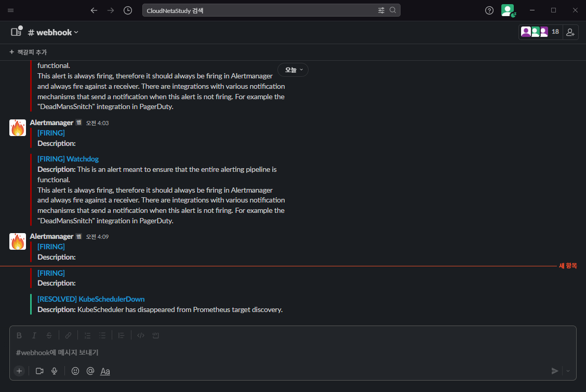
Task: Open the hamburger menu at top left
Action: point(11,10)
